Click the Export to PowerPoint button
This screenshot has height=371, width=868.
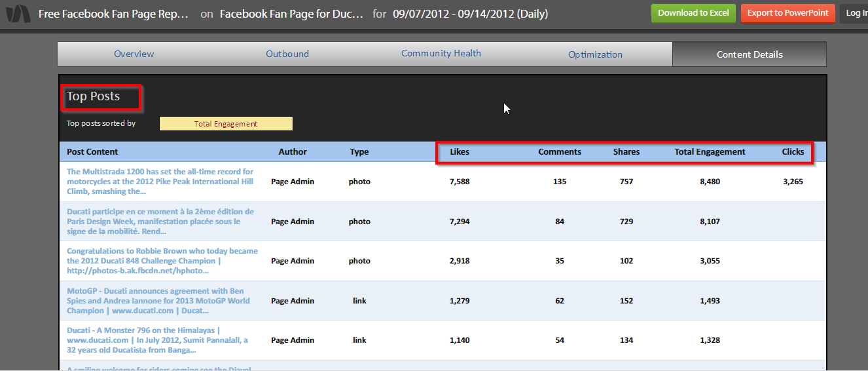click(x=788, y=13)
